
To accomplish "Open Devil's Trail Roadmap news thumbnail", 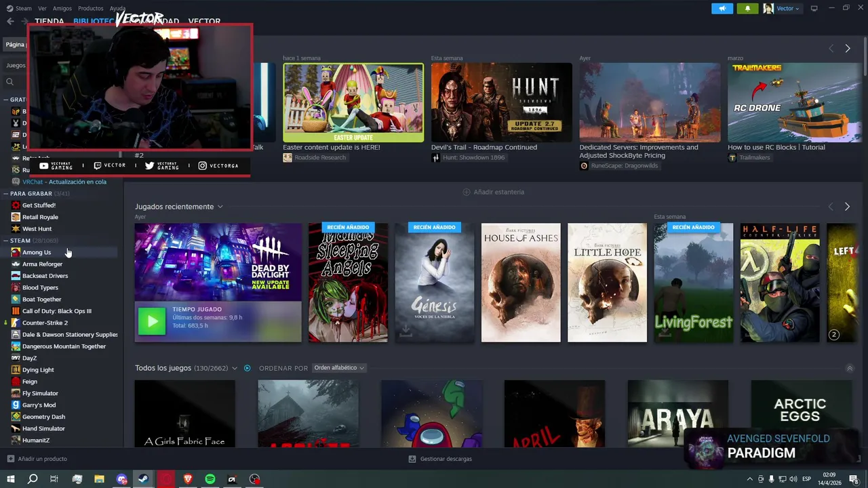I will 502,102.
